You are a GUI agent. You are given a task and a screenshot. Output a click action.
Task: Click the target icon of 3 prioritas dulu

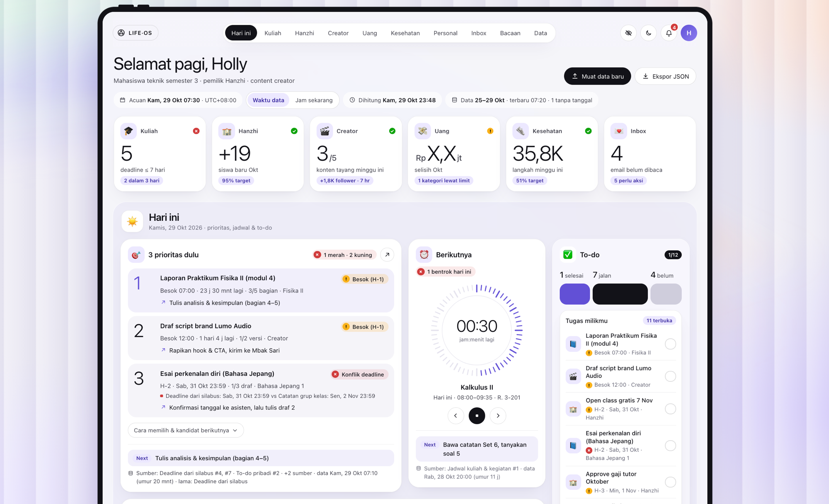[x=136, y=255]
